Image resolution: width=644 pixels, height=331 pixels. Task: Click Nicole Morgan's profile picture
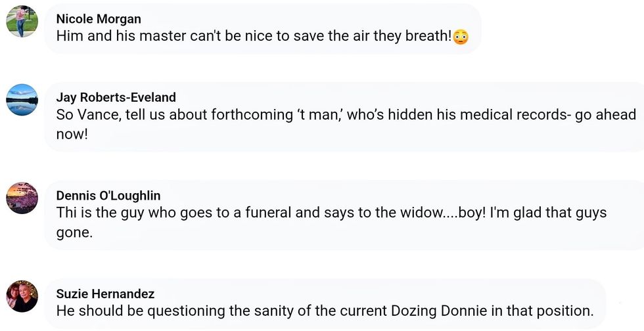click(22, 21)
